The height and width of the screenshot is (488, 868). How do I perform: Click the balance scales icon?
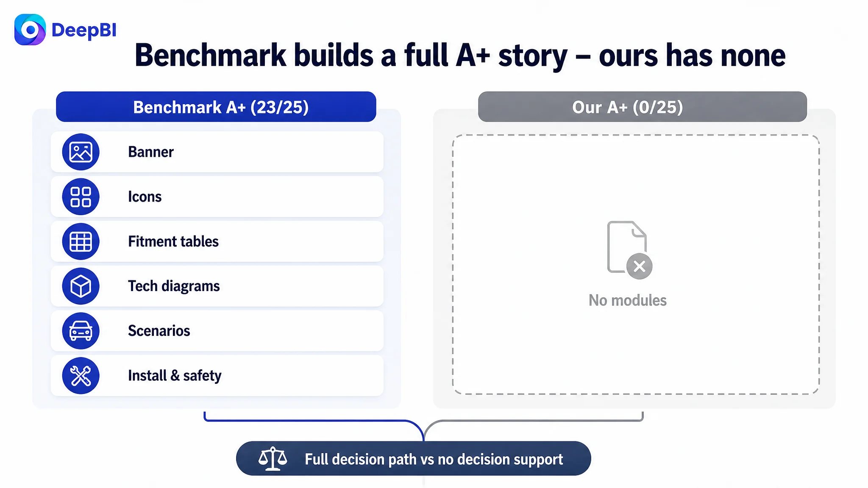(273, 459)
